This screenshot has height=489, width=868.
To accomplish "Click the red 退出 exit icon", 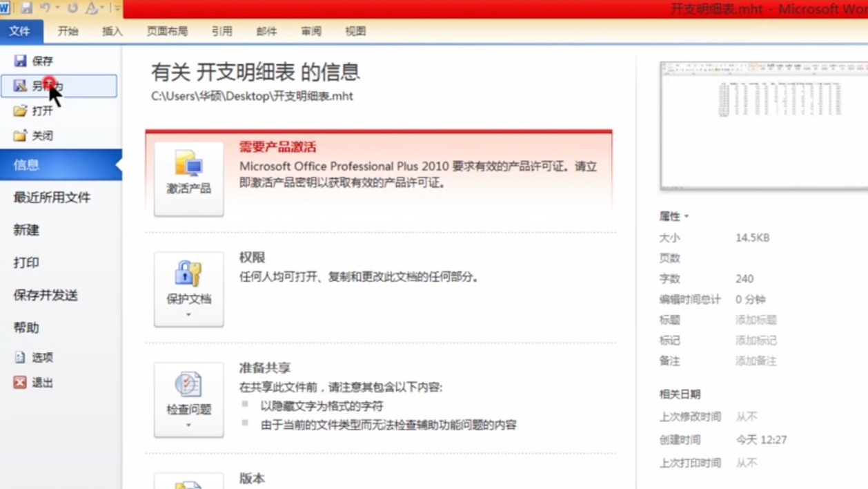I will point(20,382).
